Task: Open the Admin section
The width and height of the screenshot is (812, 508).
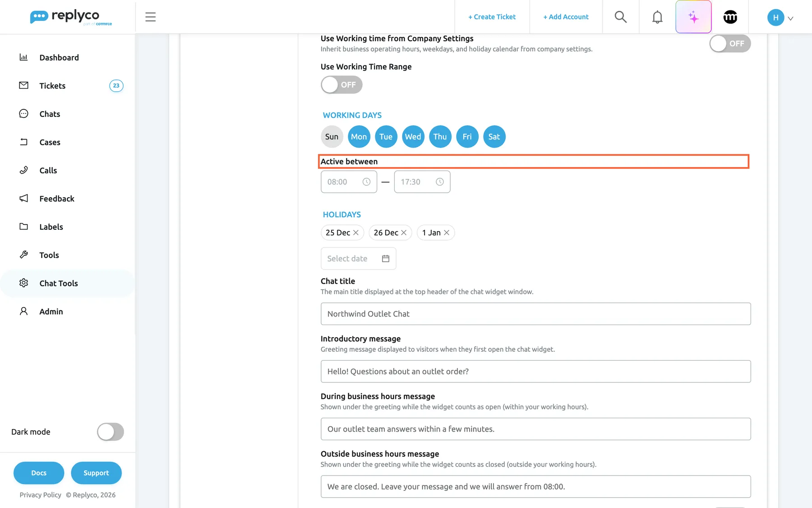Action: pyautogui.click(x=68, y=312)
